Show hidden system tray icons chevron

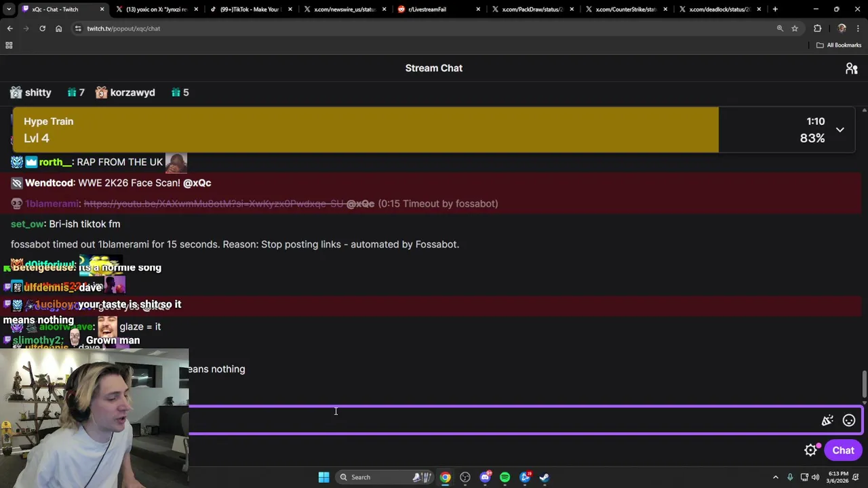[x=776, y=477]
